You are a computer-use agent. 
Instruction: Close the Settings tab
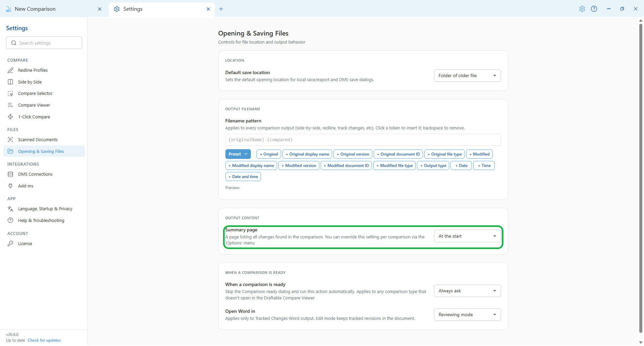coord(208,9)
